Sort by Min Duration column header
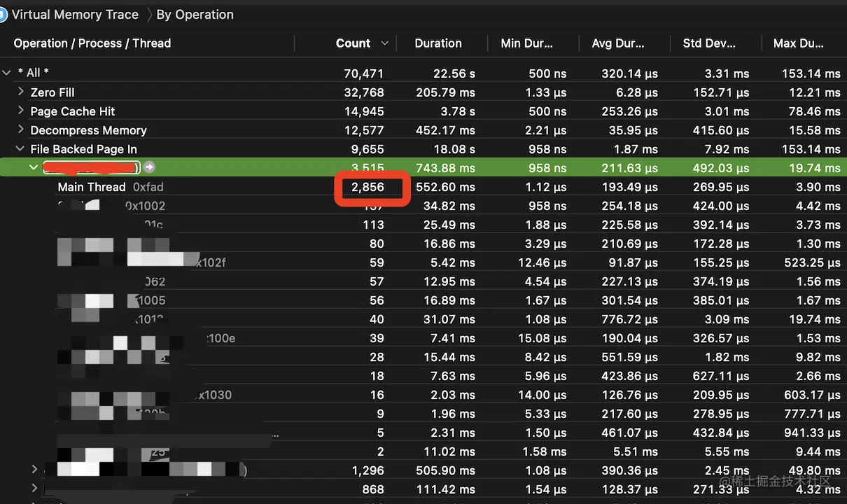 point(526,43)
